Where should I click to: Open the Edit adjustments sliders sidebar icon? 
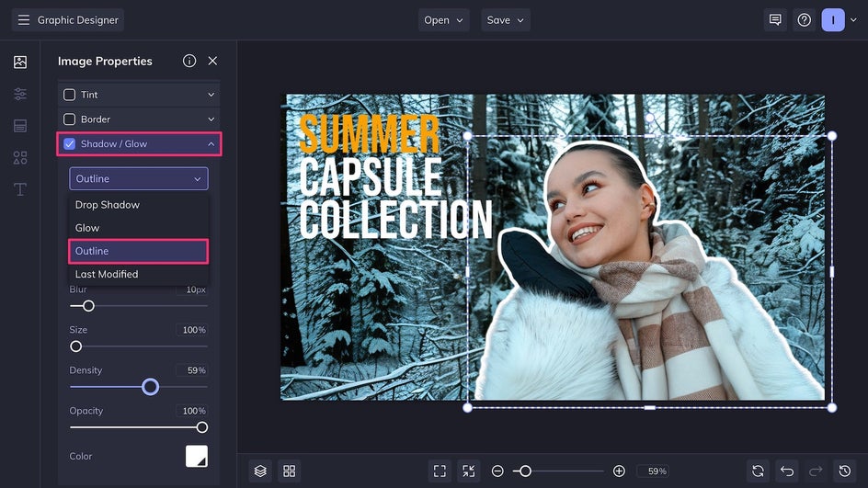click(20, 94)
